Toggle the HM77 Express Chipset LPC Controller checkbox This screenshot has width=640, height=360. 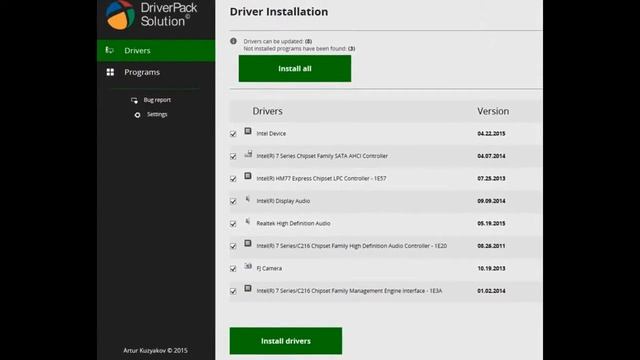(x=233, y=179)
